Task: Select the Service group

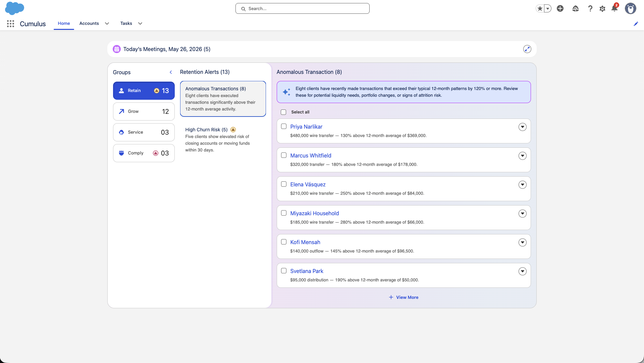Action: pos(144,132)
